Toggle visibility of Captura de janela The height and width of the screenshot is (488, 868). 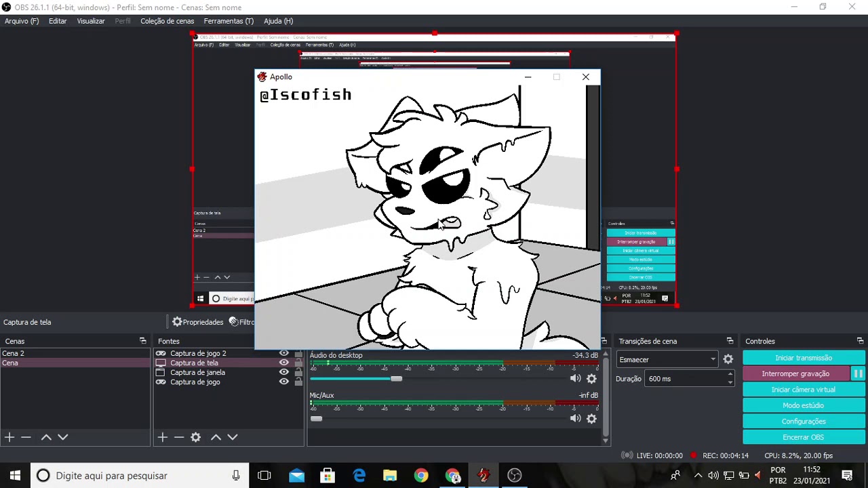283,372
